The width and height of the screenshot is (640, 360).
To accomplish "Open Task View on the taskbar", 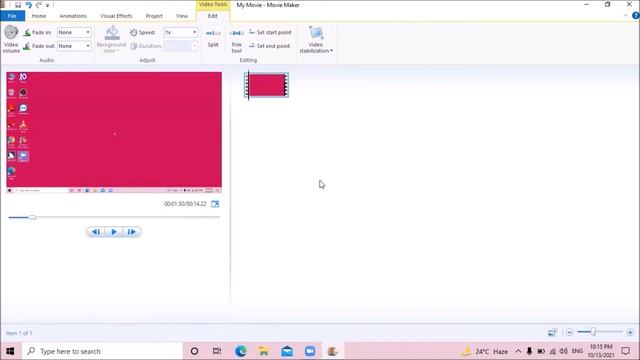I will [217, 351].
